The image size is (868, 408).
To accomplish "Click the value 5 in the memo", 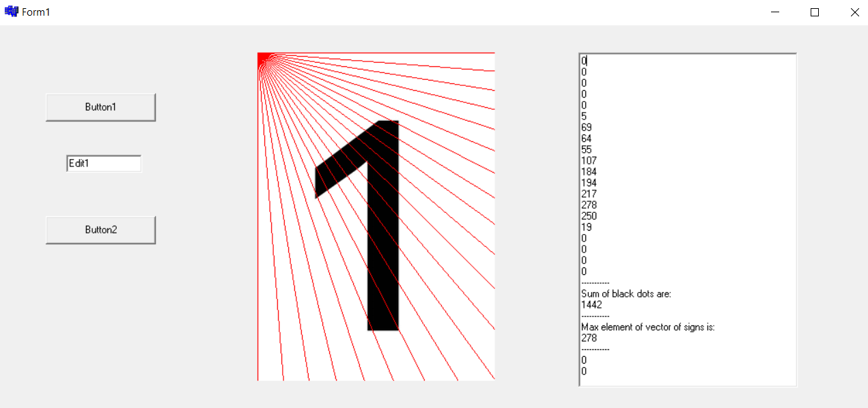I will (x=584, y=117).
